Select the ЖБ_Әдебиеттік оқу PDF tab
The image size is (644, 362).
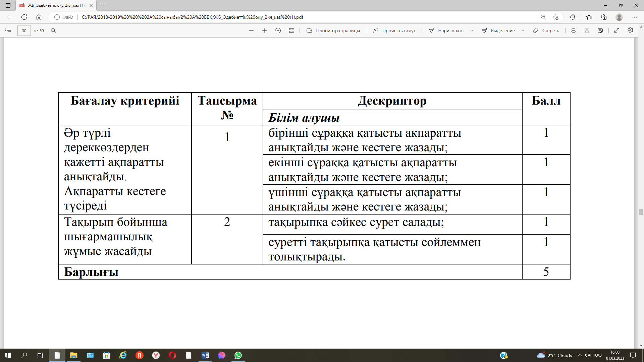point(55,5)
